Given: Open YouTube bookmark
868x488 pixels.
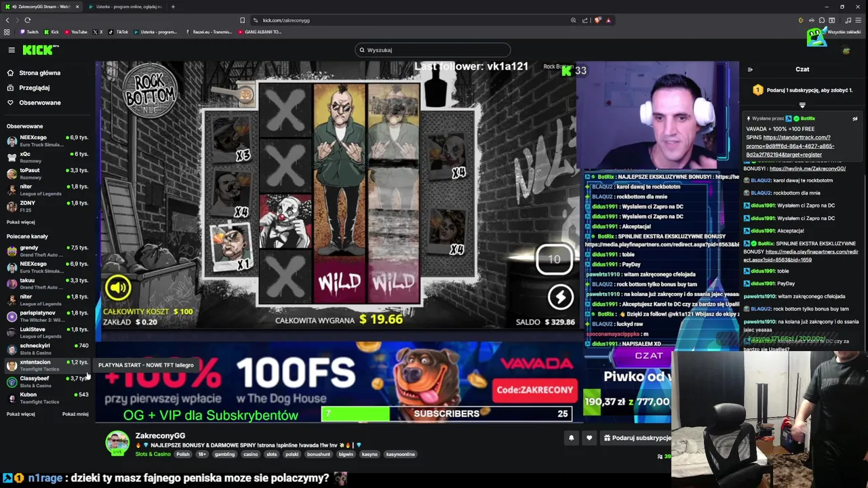Looking at the screenshot, I should coord(75,32).
